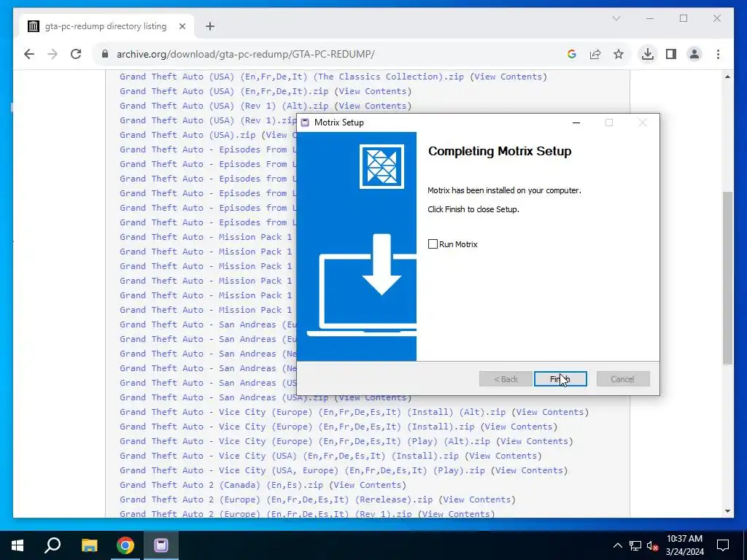
Task: Select the gta-pc-redump directory listing tab
Action: click(x=107, y=26)
